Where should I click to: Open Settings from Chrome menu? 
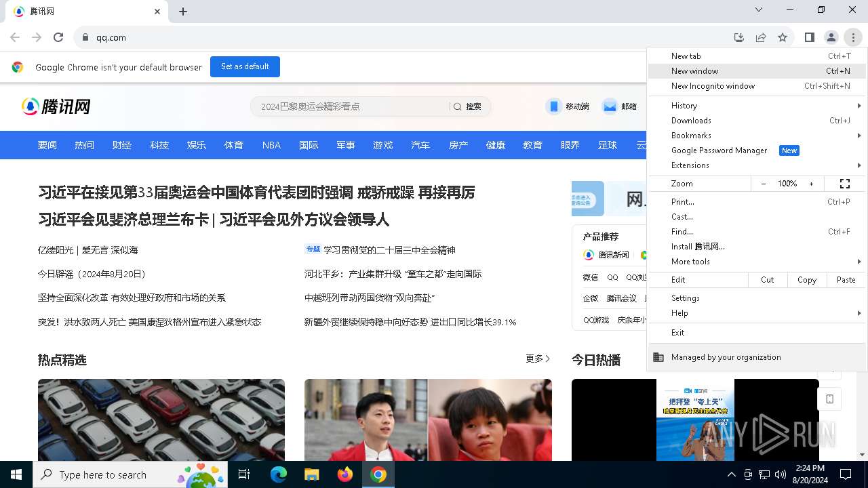pos(757,298)
